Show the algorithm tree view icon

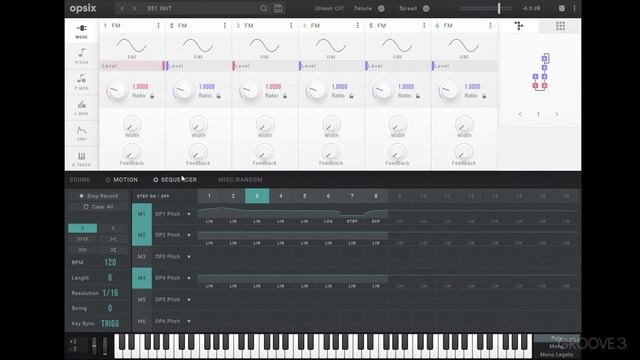[519, 26]
